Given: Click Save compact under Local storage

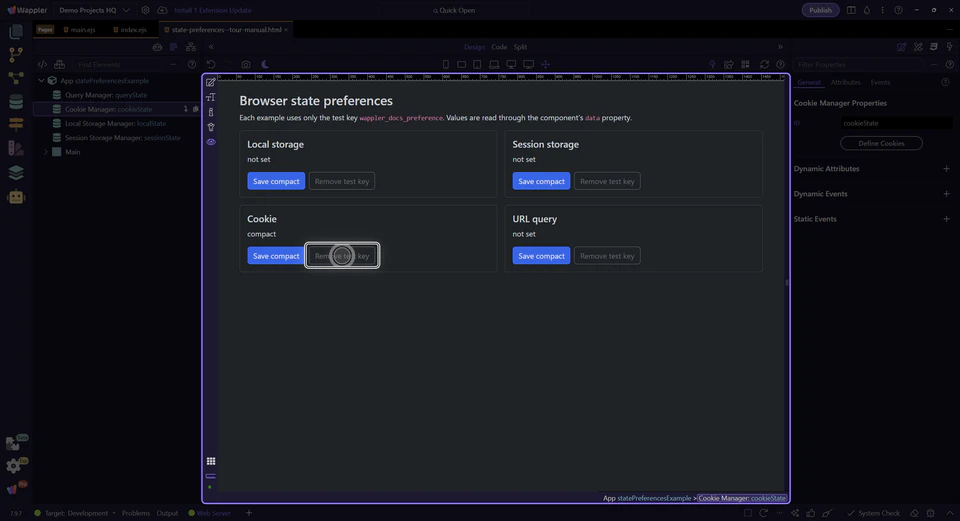Looking at the screenshot, I should click(x=276, y=181).
